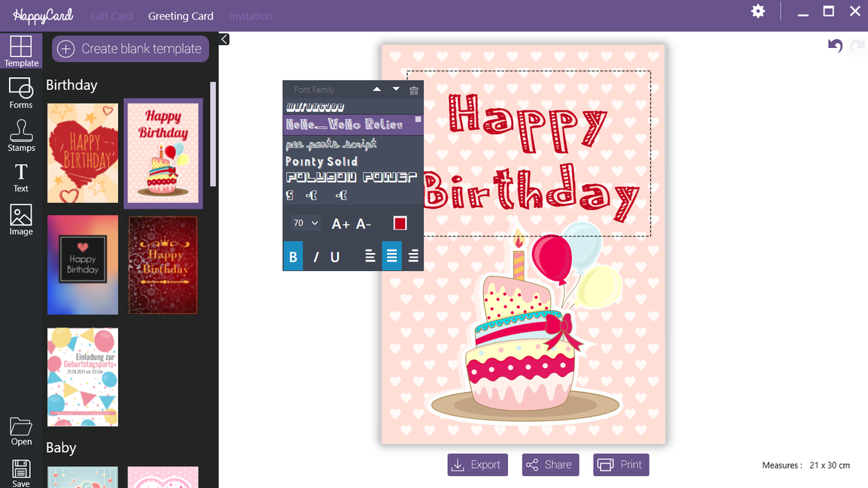Open the Template panel icon
The height and width of the screenshot is (488, 868).
coord(21,51)
